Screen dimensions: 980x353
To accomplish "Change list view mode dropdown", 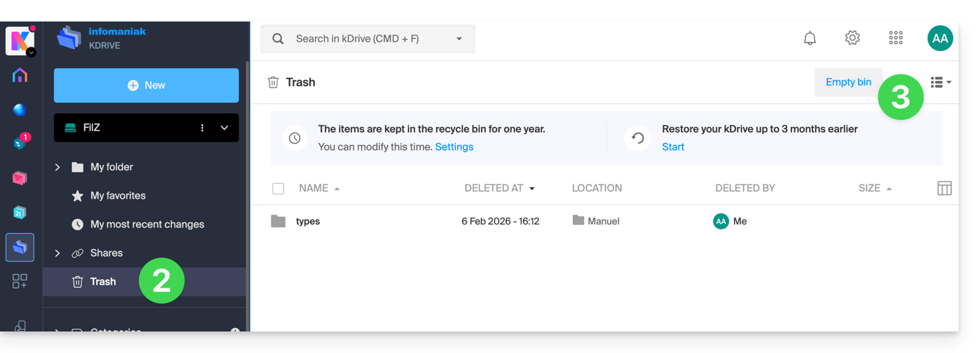I will [x=941, y=83].
